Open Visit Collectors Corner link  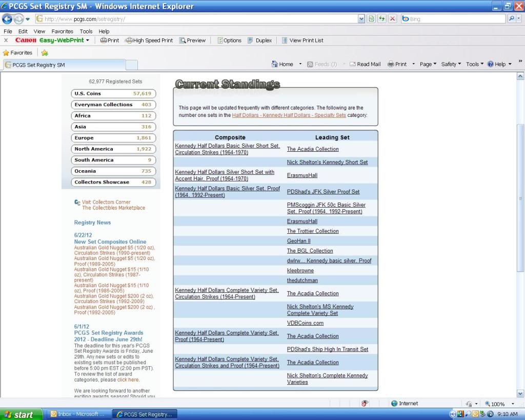pos(106,202)
